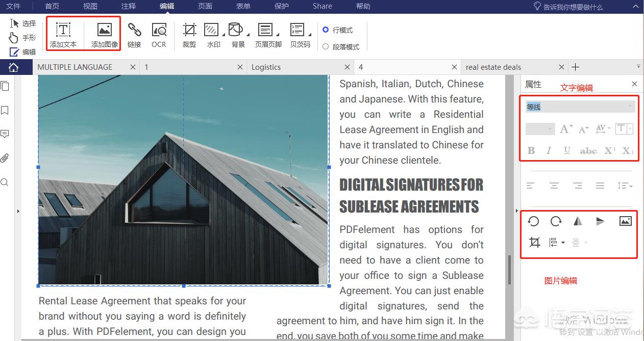Select the 链接 (Link) tool
Screen dimensions: 644x341
coord(134,34)
